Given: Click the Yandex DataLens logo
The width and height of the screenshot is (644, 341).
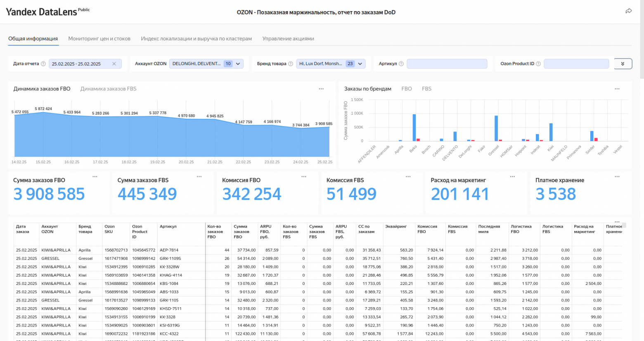Looking at the screenshot, I should tap(47, 12).
